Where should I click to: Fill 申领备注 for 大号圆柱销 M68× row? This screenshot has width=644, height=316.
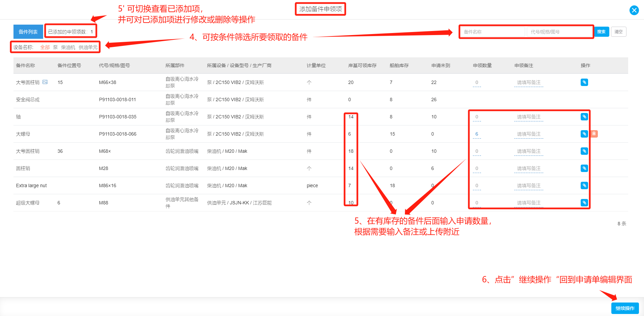[528, 151]
